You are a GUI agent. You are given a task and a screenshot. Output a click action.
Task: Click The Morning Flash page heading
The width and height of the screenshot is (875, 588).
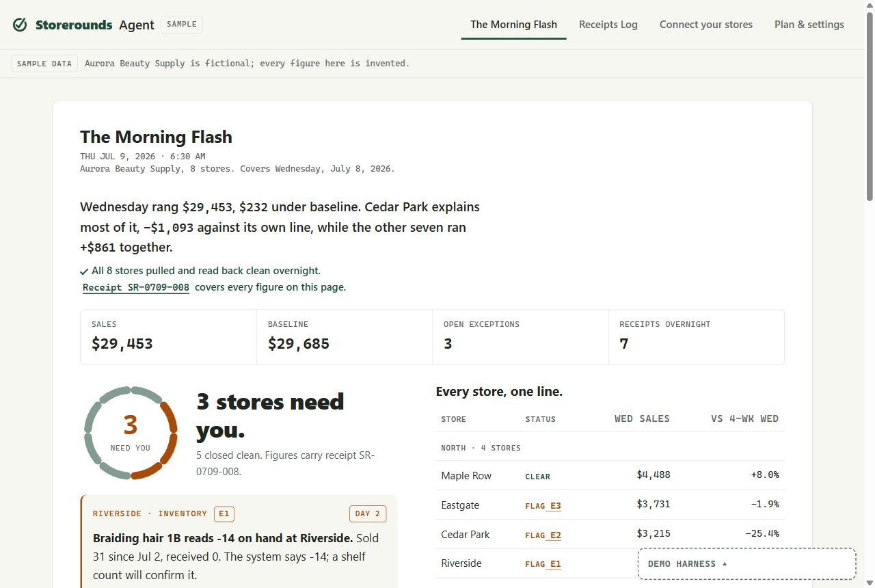point(156,137)
